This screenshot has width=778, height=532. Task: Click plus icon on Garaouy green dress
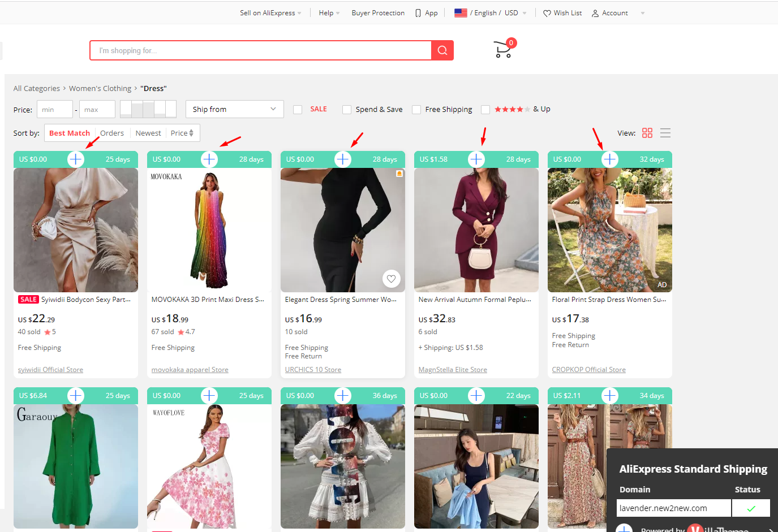(x=76, y=396)
